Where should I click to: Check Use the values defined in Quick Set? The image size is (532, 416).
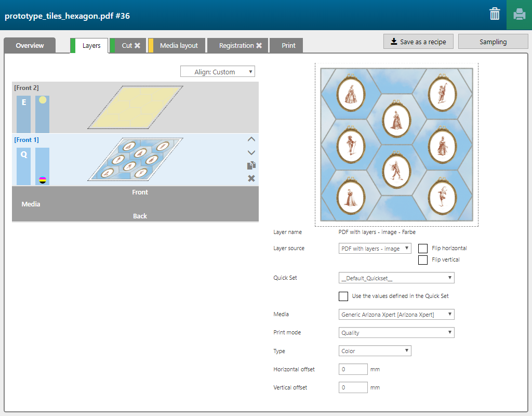(x=343, y=296)
